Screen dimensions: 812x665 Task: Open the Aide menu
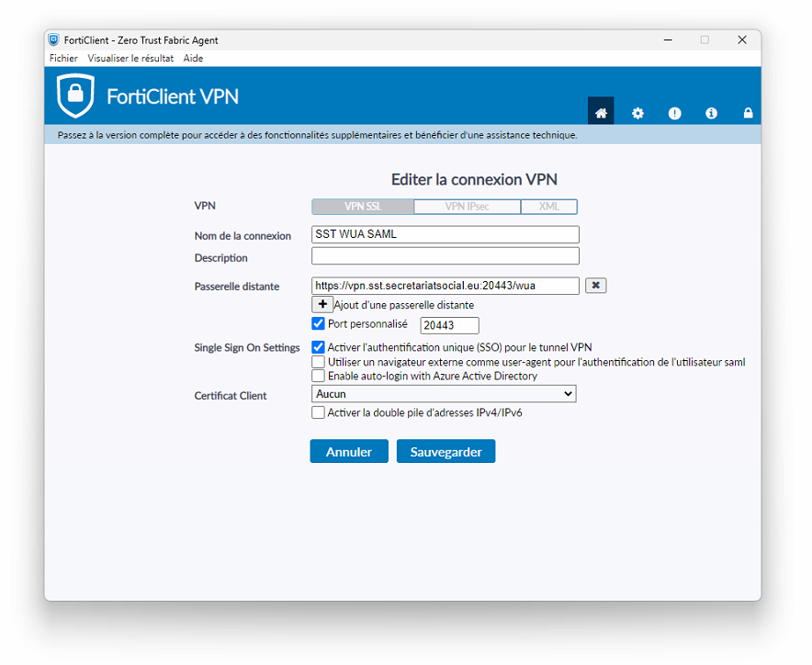coord(193,58)
